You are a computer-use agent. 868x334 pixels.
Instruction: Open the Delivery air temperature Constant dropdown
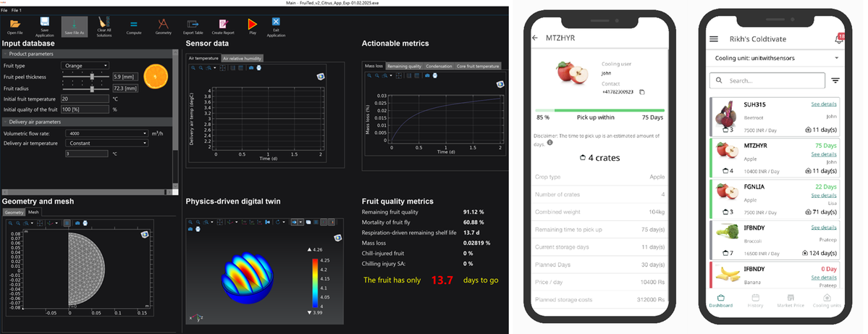click(x=106, y=143)
